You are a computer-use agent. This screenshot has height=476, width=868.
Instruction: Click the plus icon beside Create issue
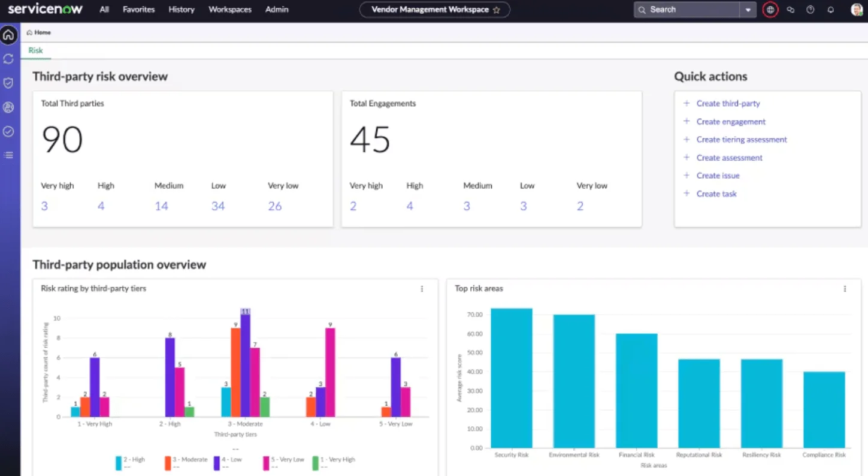686,175
